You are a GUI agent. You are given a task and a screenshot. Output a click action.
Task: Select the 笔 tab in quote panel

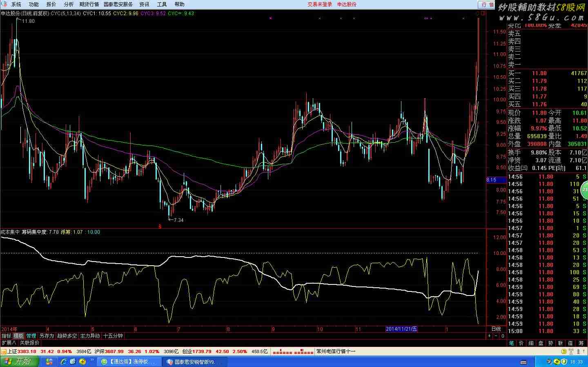pyautogui.click(x=512, y=343)
